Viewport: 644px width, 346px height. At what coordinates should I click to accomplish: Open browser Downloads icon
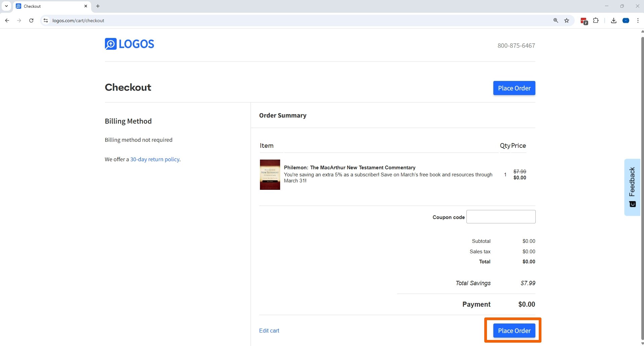tap(614, 20)
